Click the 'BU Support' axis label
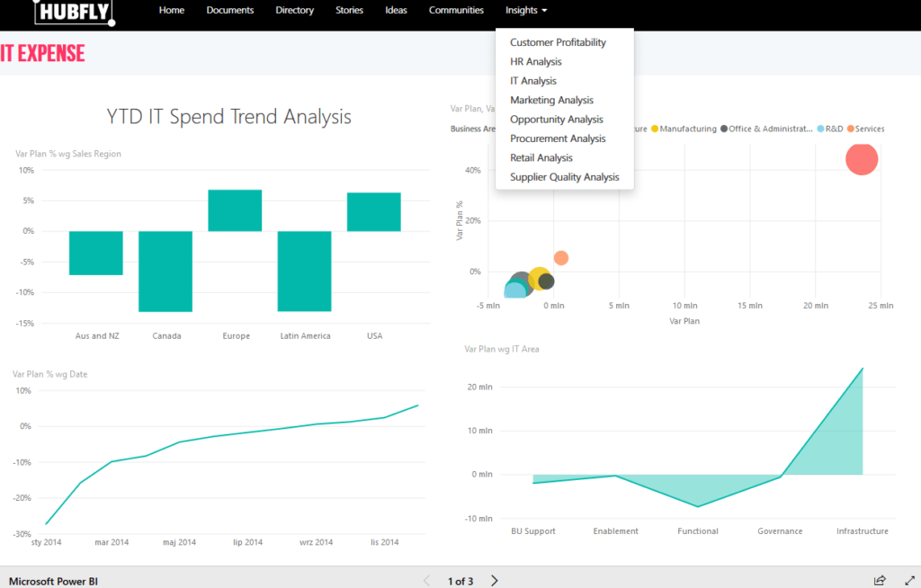Image resolution: width=921 pixels, height=588 pixels. coord(532,531)
